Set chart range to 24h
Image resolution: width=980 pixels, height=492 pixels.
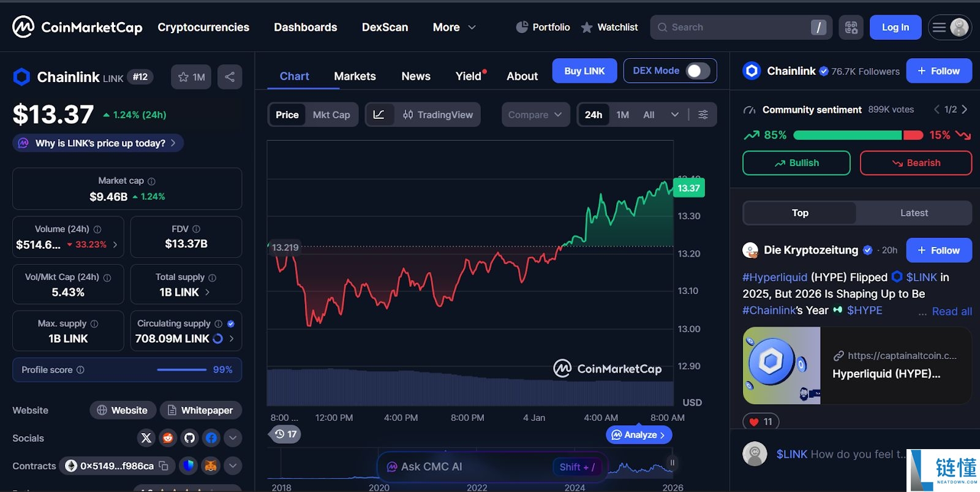point(594,115)
